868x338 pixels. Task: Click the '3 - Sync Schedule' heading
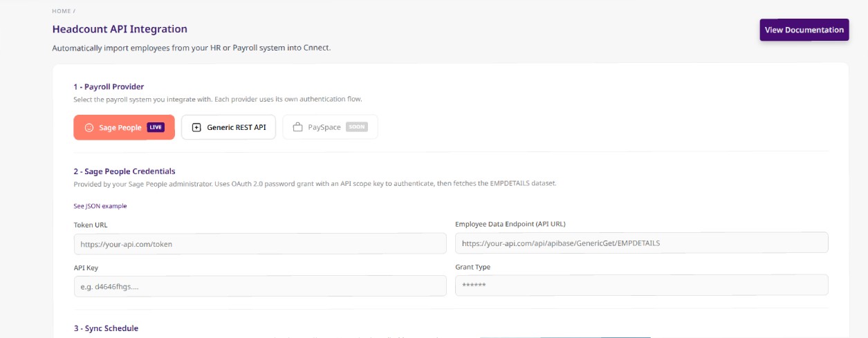tap(106, 328)
